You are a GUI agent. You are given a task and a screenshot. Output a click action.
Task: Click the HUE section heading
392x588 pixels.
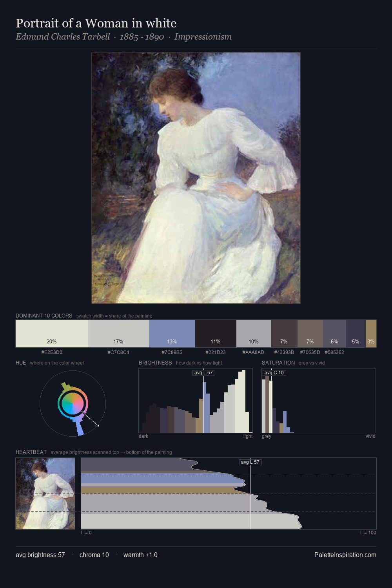(21, 363)
